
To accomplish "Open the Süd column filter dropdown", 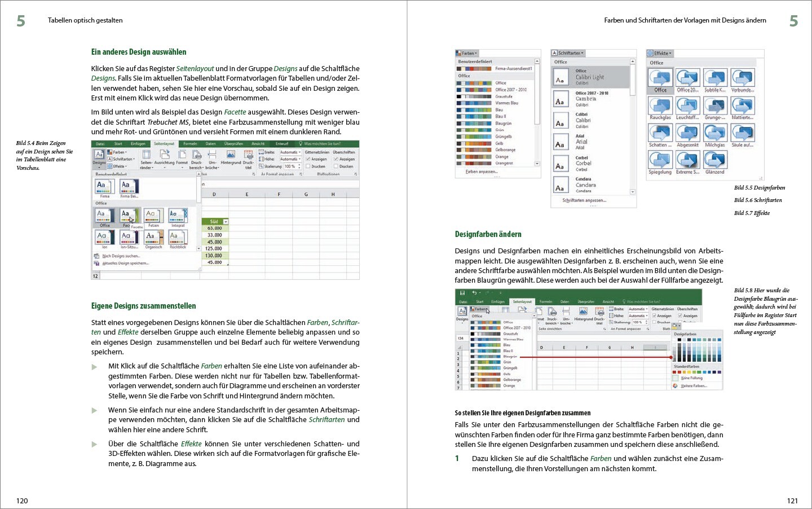I will click(226, 222).
